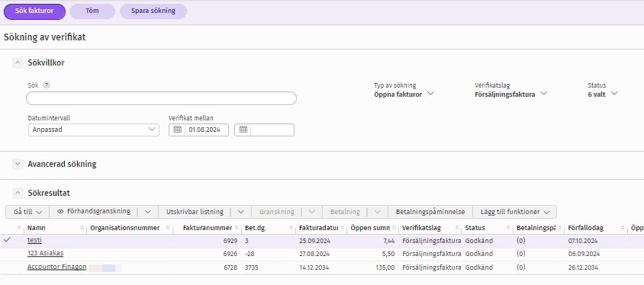Click the Sök help question mark icon
This screenshot has height=285, width=644.
click(47, 85)
